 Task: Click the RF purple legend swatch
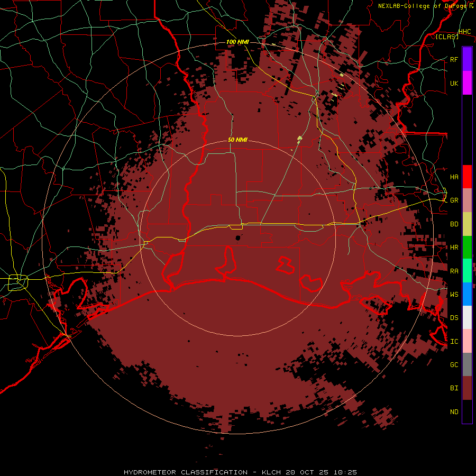pyautogui.click(x=467, y=59)
